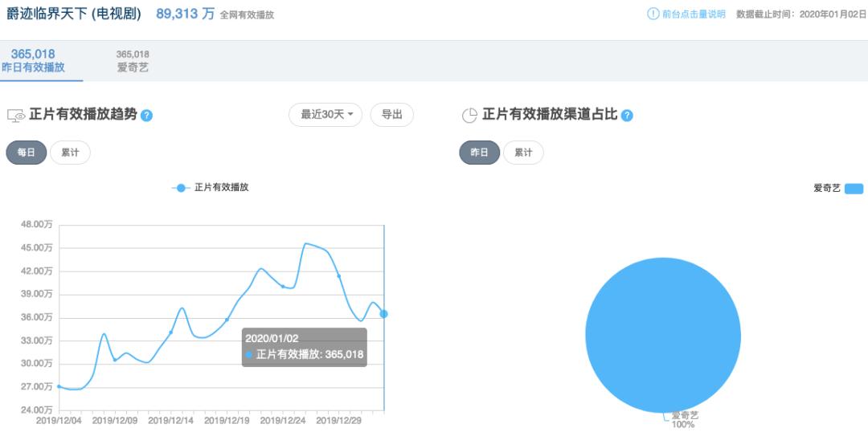
Task: Click the highlighted 2020/01/02 data point
Action: coord(383,314)
